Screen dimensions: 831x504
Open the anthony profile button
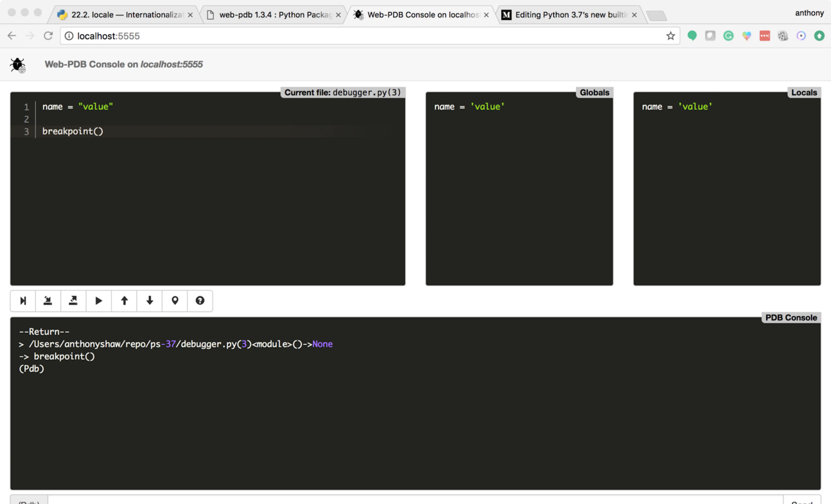click(809, 13)
